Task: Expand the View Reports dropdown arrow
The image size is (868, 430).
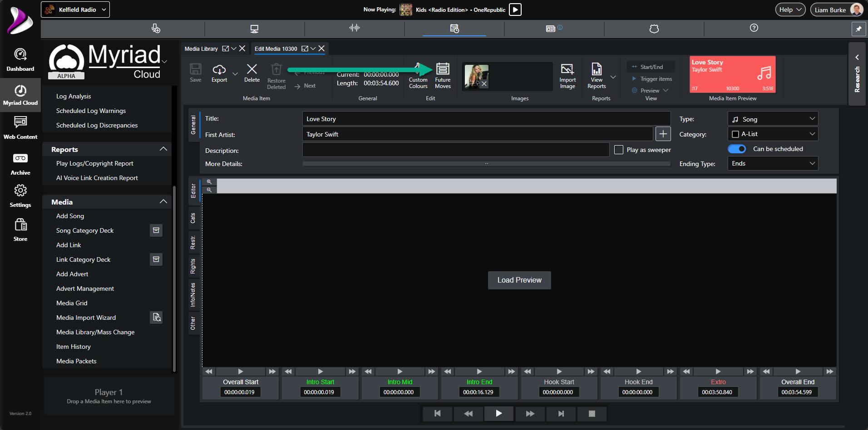Action: click(x=613, y=77)
